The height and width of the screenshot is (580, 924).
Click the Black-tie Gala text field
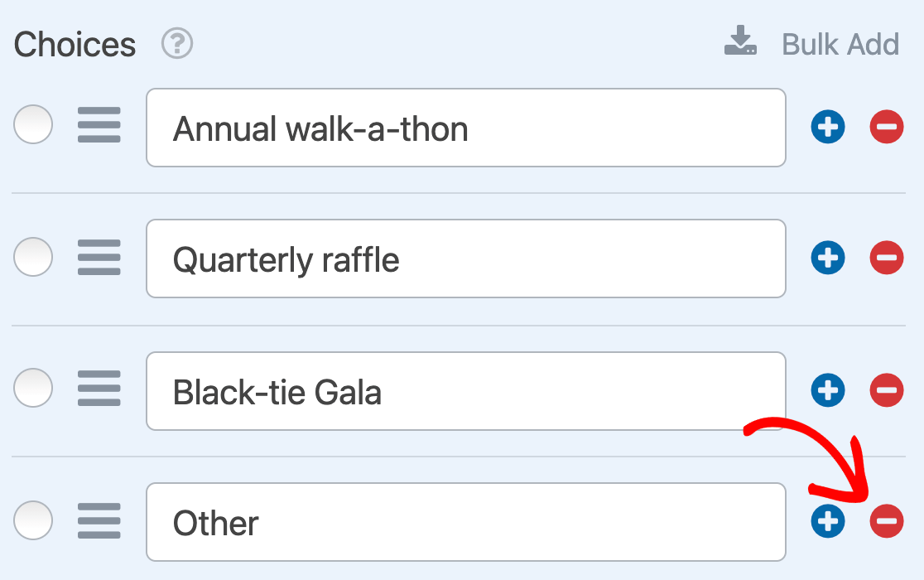(466, 391)
